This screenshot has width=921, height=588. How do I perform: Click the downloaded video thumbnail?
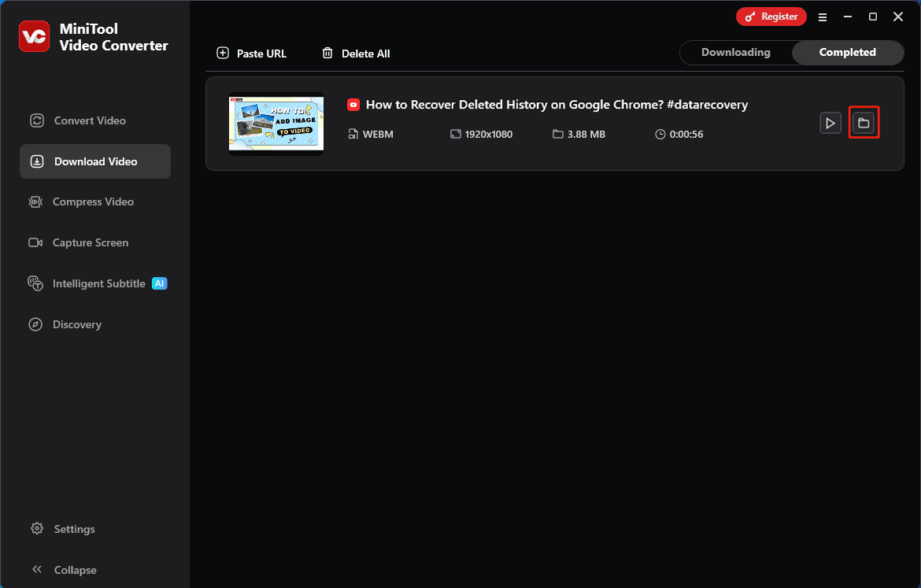point(276,124)
